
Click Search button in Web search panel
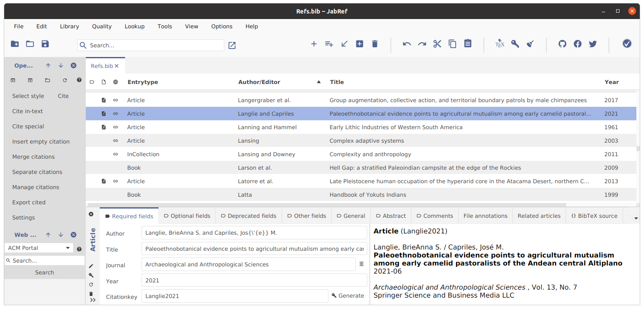click(44, 272)
